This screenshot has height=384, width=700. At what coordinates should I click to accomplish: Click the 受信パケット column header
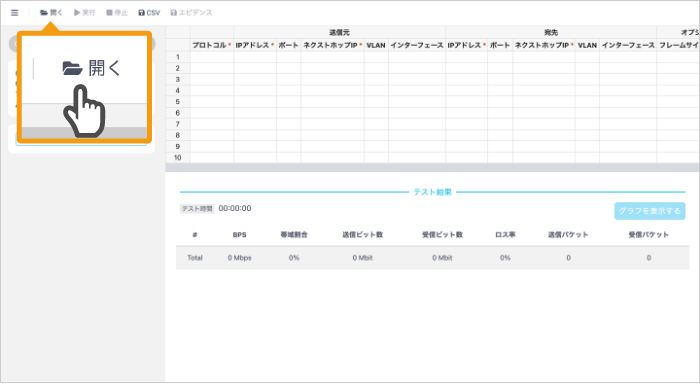(x=648, y=235)
